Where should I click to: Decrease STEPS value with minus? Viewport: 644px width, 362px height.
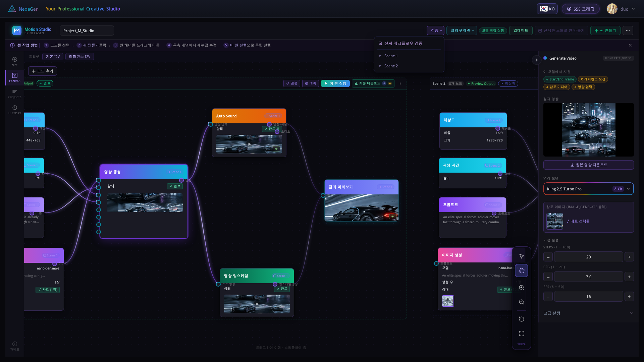click(x=548, y=257)
